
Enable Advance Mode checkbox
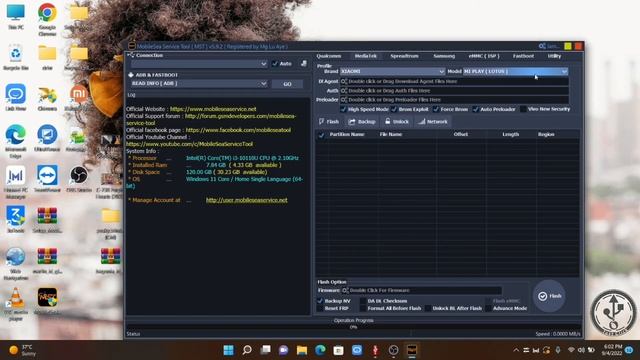point(488,308)
